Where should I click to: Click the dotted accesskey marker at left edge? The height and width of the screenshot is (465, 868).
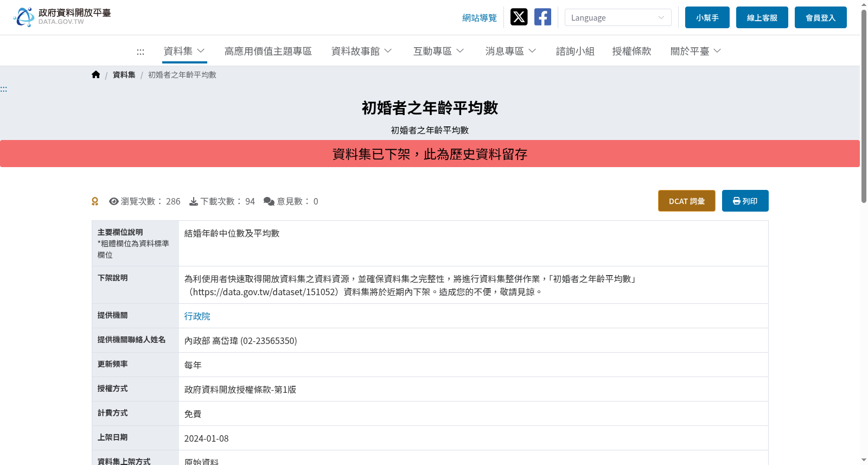[x=3, y=89]
